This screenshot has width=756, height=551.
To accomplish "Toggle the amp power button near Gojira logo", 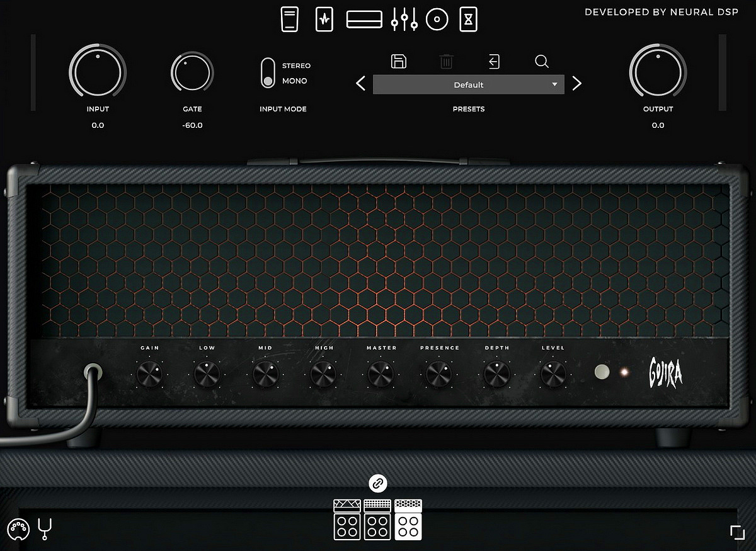I will 602,372.
